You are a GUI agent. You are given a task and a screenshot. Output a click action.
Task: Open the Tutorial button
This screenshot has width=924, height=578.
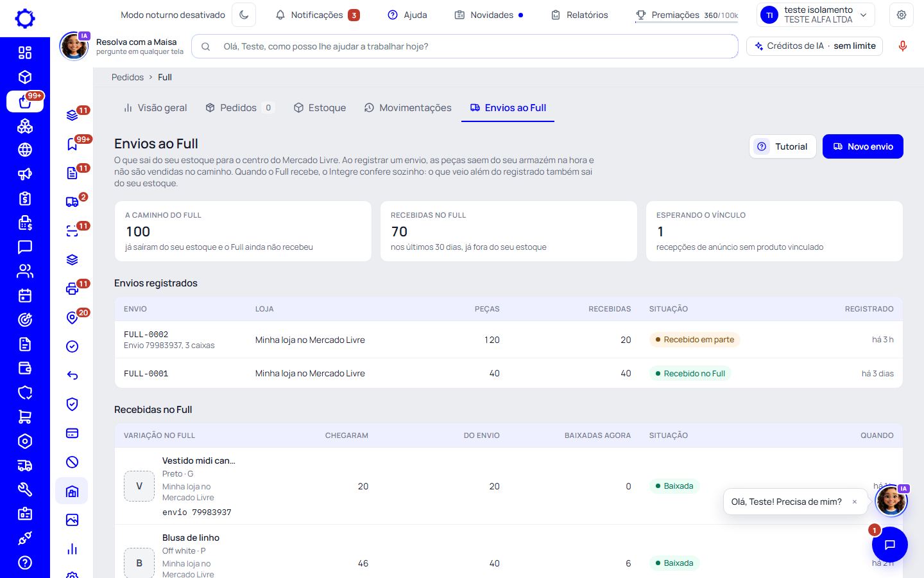point(783,146)
